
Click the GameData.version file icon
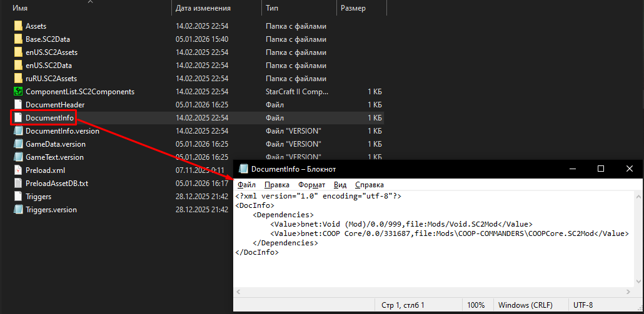click(18, 144)
